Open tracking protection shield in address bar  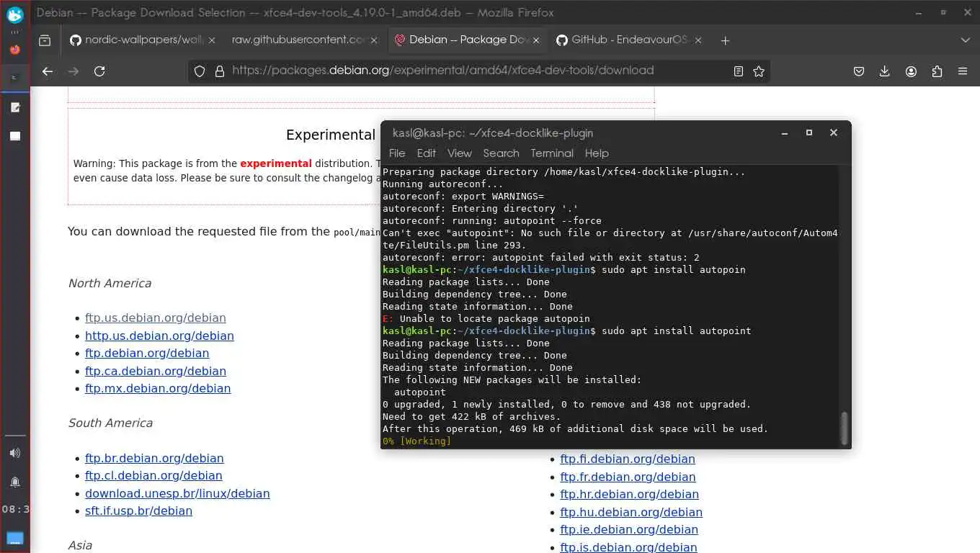pyautogui.click(x=200, y=71)
